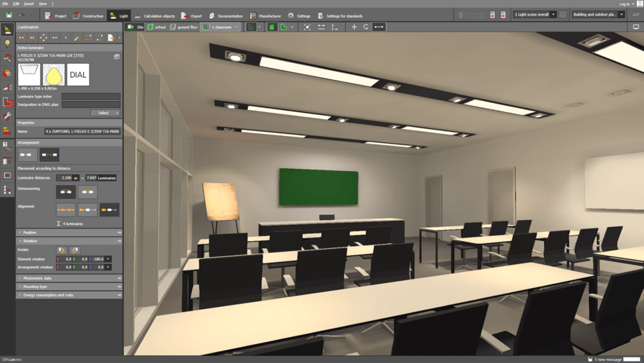Click the wrench tool icon in left sidebar
The width and height of the screenshot is (644, 363).
7,116
